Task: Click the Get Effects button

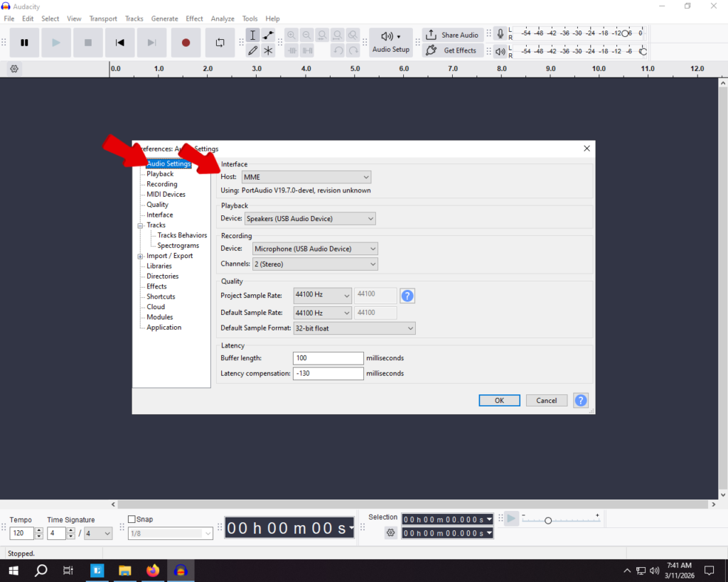Action: pyautogui.click(x=452, y=50)
